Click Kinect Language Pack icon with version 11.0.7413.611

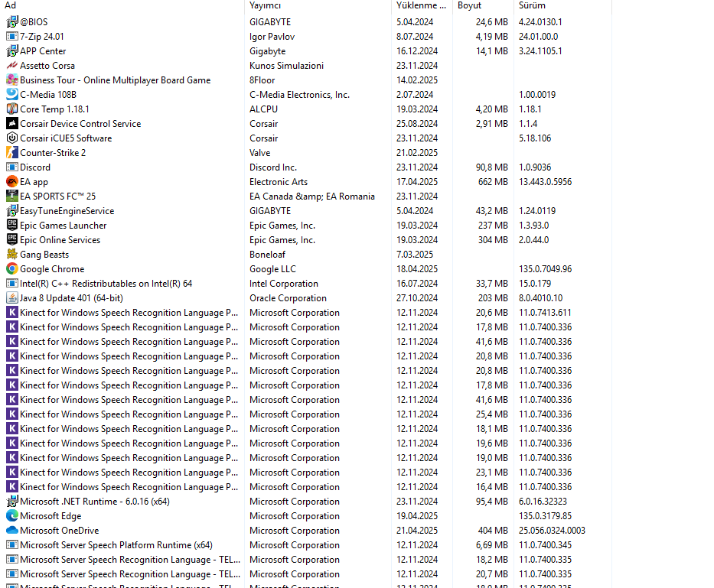tap(12, 313)
